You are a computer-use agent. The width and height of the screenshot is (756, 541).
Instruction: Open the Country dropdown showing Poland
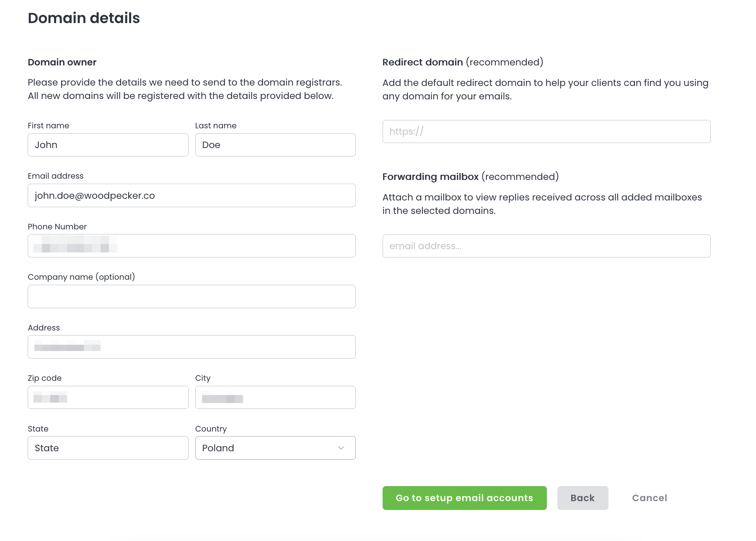tap(268, 448)
